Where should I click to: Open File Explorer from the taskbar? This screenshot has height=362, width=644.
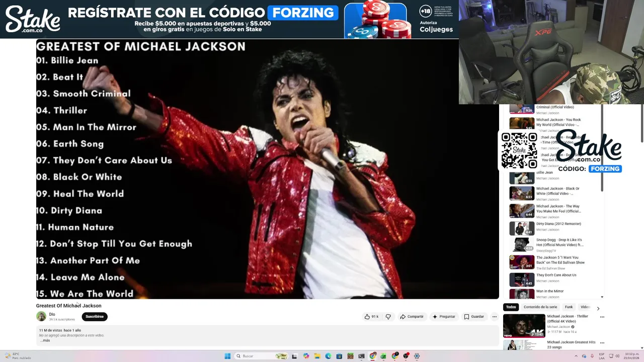click(317, 356)
